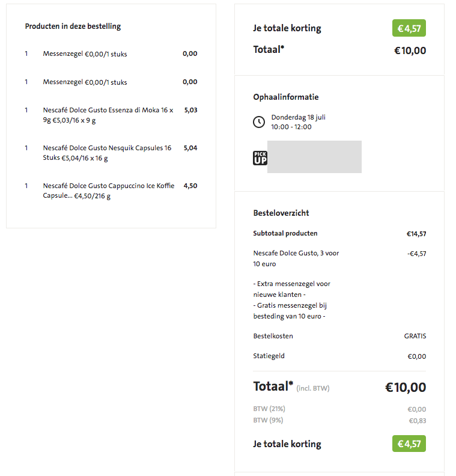Click the Bestelkosten GRATIS label
This screenshot has width=456, height=476.
tap(339, 336)
